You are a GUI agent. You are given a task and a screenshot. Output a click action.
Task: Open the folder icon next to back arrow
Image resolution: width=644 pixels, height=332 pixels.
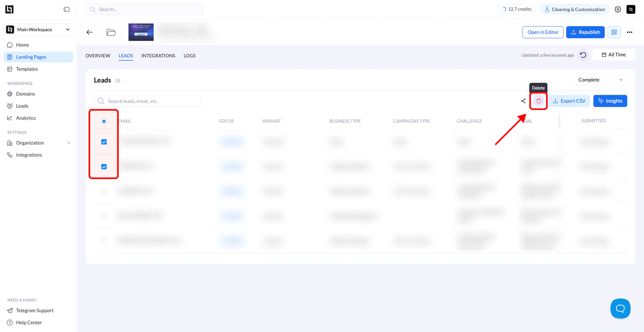click(x=111, y=32)
